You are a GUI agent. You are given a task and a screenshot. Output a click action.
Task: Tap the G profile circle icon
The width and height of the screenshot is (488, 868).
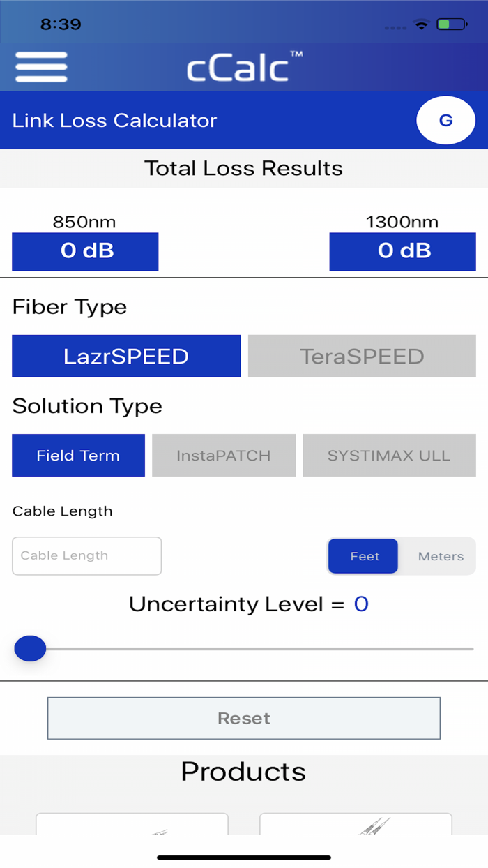pos(445,120)
